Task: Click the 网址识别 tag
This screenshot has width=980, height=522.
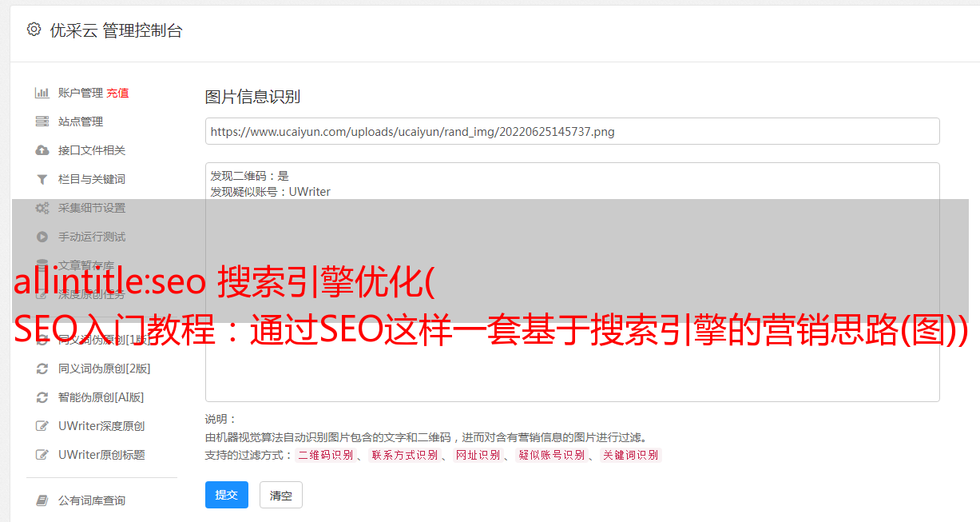Action: 478,455
